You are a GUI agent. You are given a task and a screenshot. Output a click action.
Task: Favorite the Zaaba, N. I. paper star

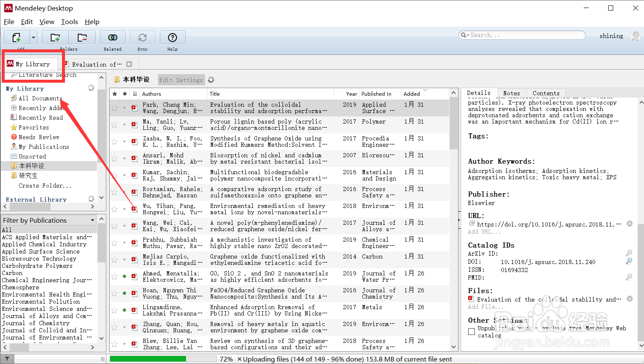pos(114,142)
